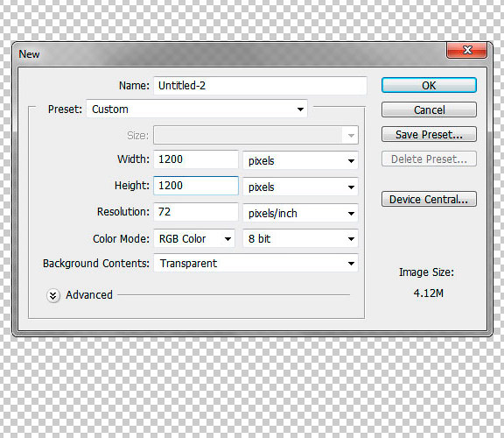Open the Preset dropdown showing Custom

(197, 109)
